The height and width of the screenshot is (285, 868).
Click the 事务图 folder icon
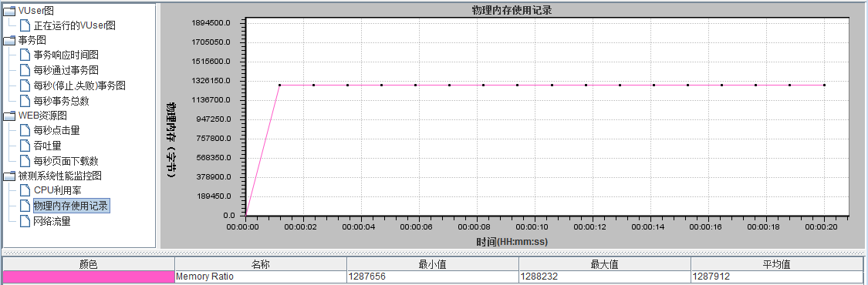tap(9, 40)
